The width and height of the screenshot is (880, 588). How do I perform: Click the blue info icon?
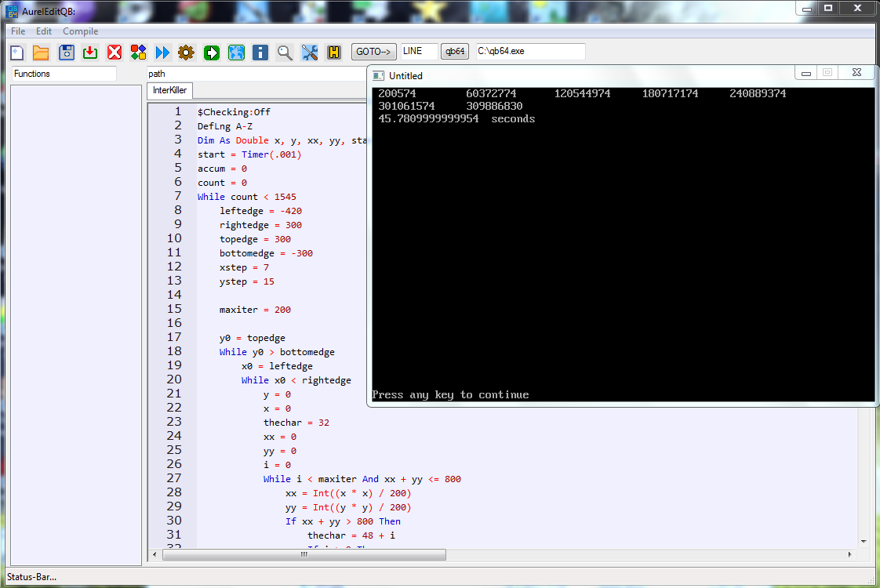click(260, 53)
